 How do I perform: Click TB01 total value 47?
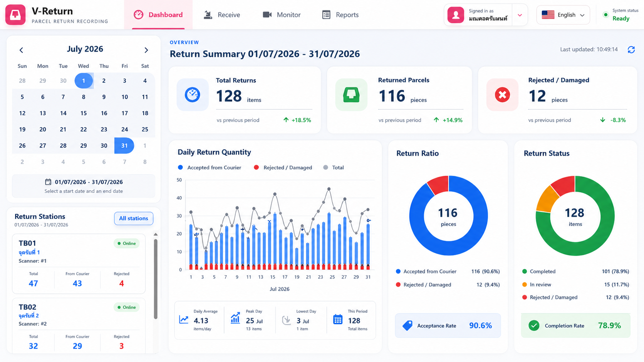click(x=34, y=284)
